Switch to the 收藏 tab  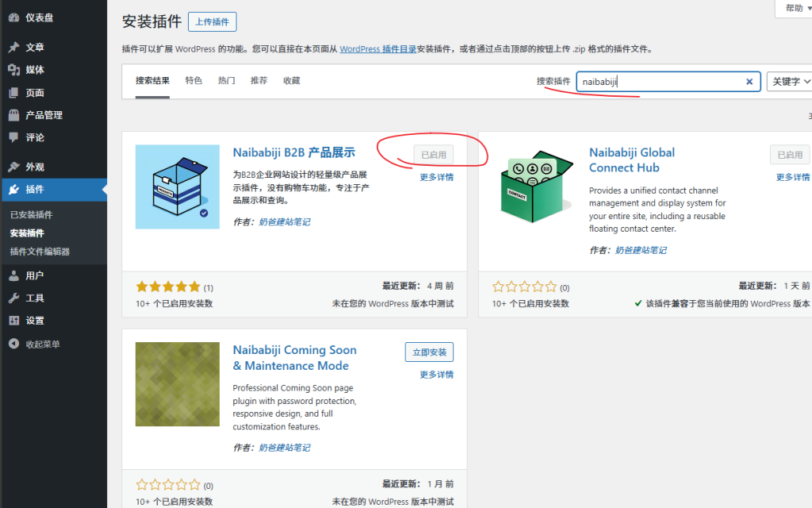tap(292, 81)
